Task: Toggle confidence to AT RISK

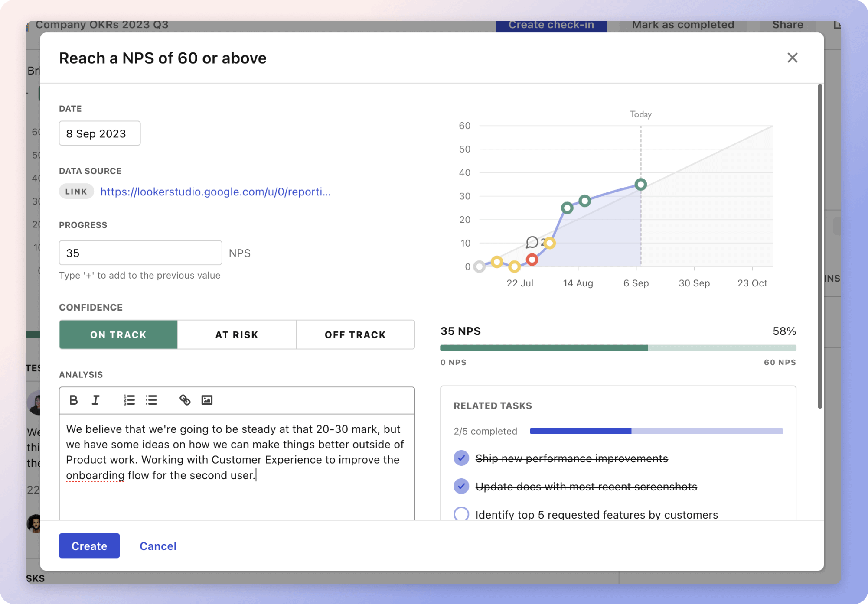Action: coord(237,334)
